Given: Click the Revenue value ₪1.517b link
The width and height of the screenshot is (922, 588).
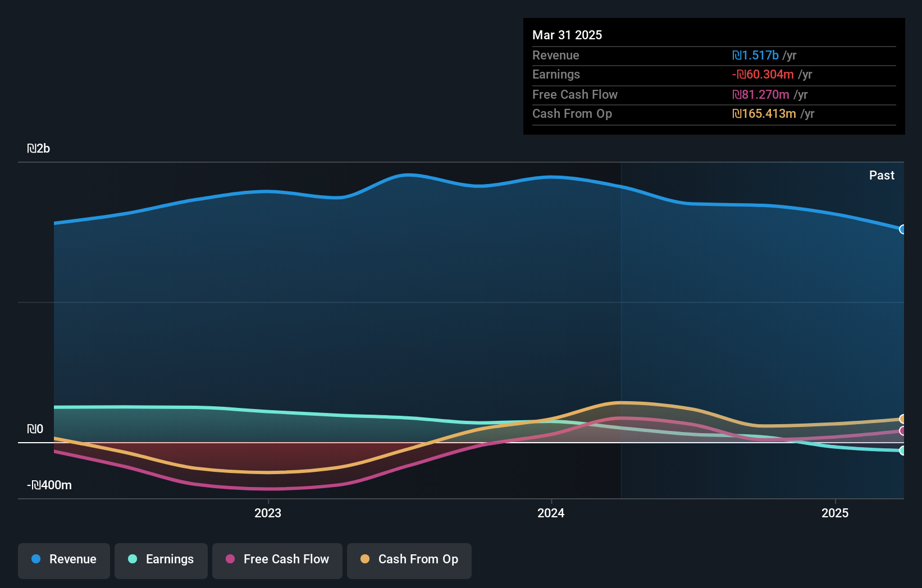Looking at the screenshot, I should pyautogui.click(x=755, y=55).
